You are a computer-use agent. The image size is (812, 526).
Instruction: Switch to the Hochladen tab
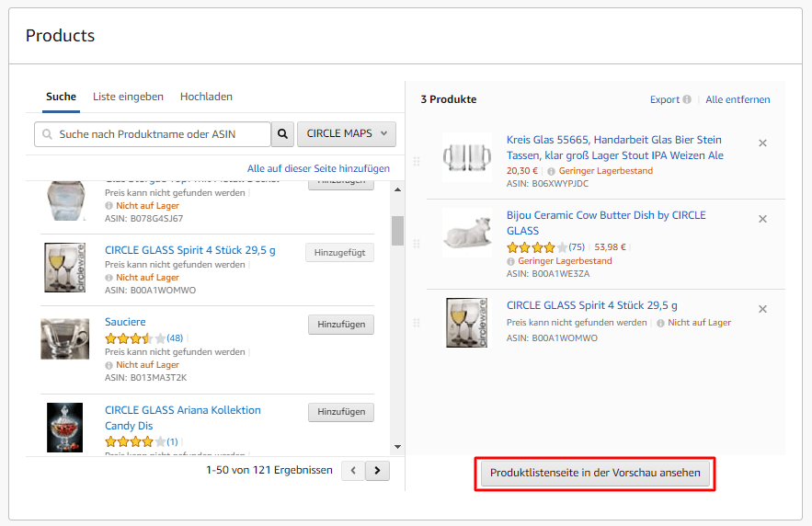[x=206, y=97]
